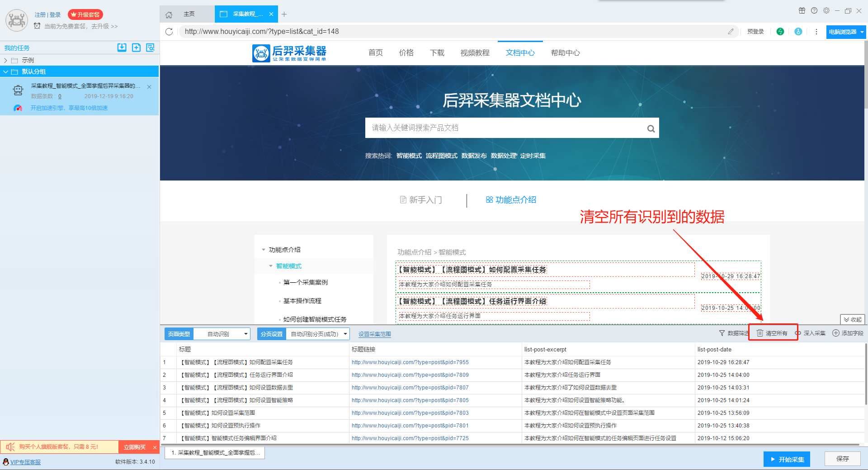Screen dimensions: 868x470
Task: Collapse 功能点介绍 tree node
Action: (264, 250)
